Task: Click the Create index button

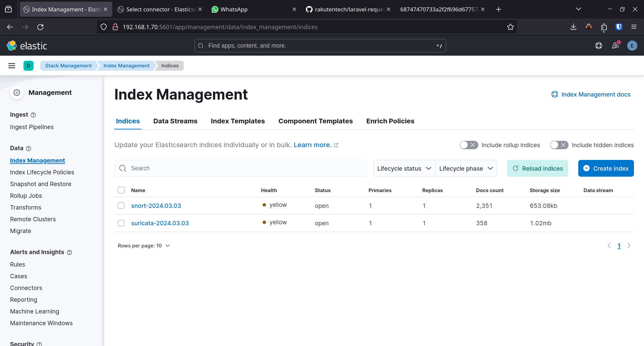Action: click(x=606, y=168)
